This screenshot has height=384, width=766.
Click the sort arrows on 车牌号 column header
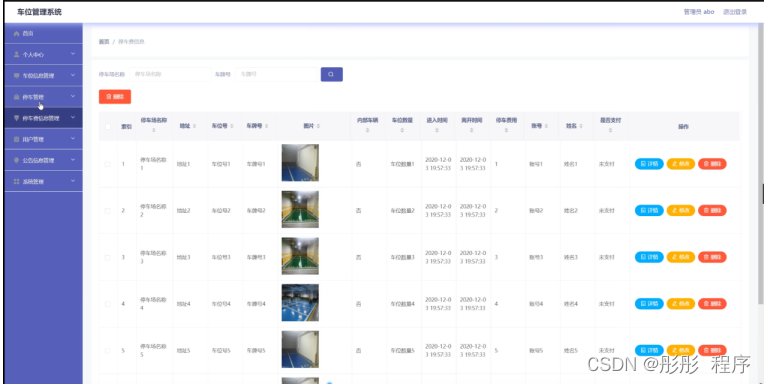(266, 126)
